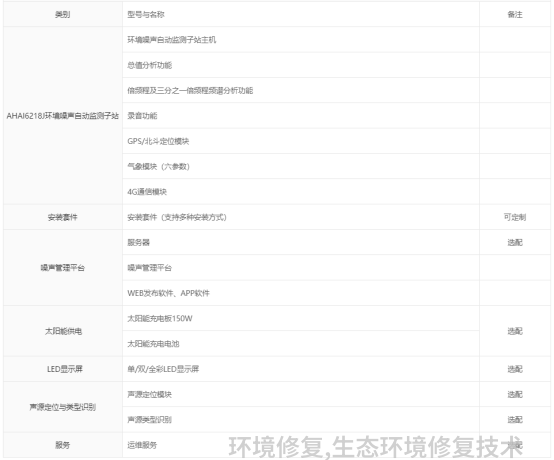
Task: Select the 太阳能充电板150W row
Action: point(301,318)
